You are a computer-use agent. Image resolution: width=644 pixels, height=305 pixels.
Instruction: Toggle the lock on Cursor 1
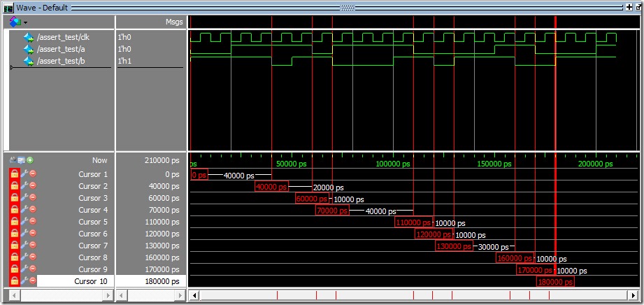coord(15,174)
